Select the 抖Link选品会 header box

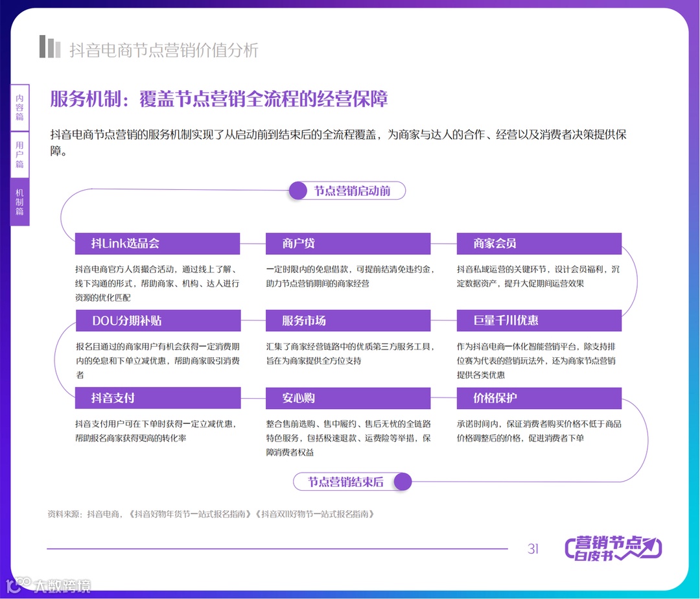click(x=157, y=244)
